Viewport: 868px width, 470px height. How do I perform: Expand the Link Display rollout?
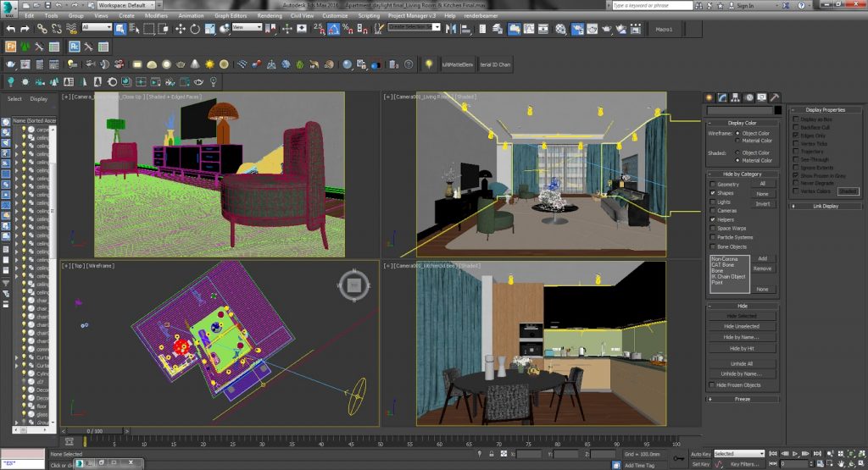[x=826, y=206]
